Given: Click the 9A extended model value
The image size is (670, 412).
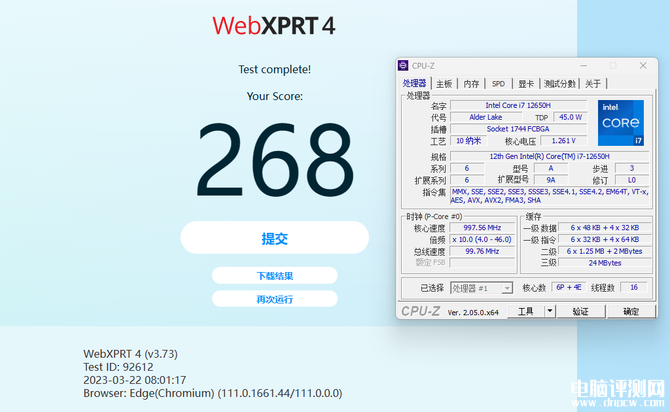Looking at the screenshot, I should tap(550, 180).
